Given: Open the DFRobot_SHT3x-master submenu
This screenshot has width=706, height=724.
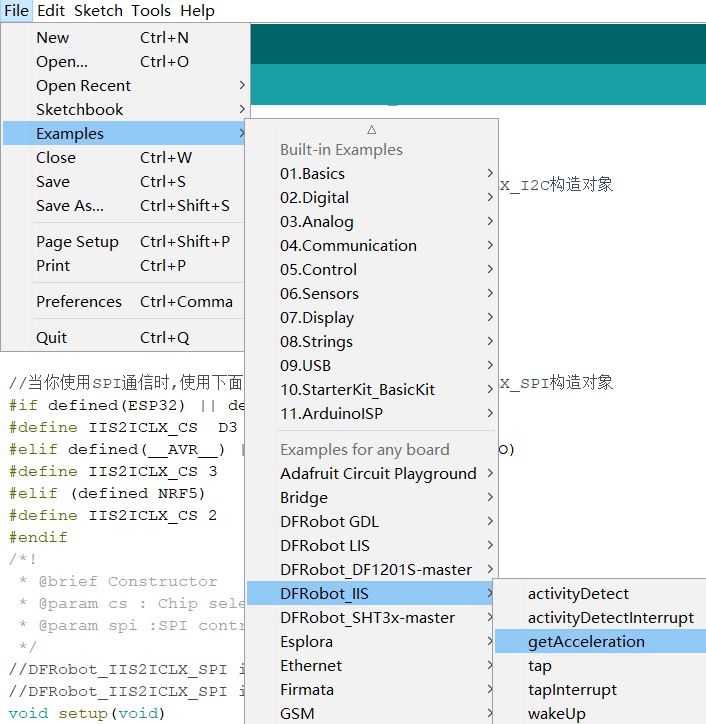Looking at the screenshot, I should 370,618.
